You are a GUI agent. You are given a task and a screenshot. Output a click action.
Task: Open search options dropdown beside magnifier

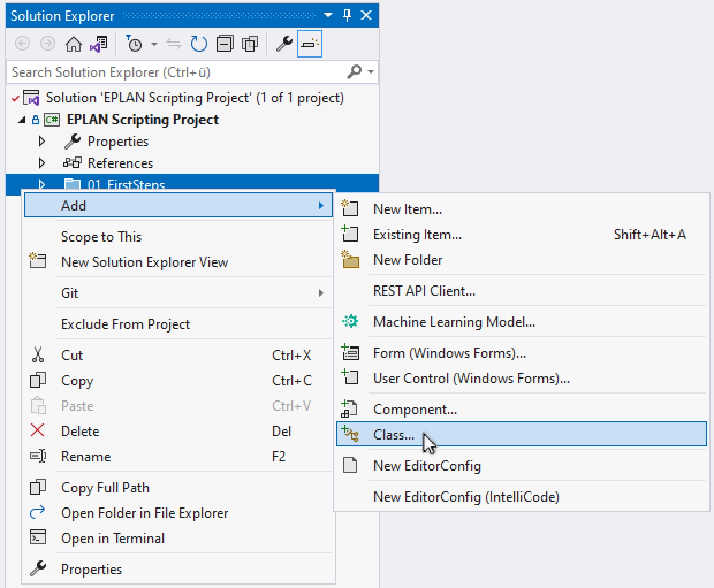click(371, 72)
